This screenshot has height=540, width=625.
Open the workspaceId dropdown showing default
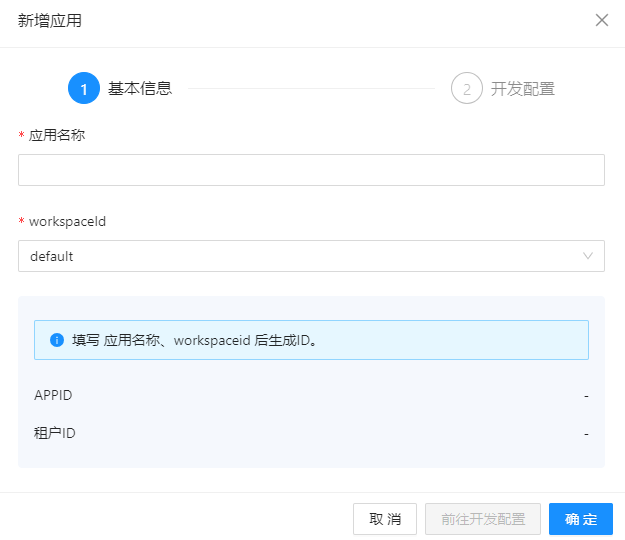click(x=311, y=256)
